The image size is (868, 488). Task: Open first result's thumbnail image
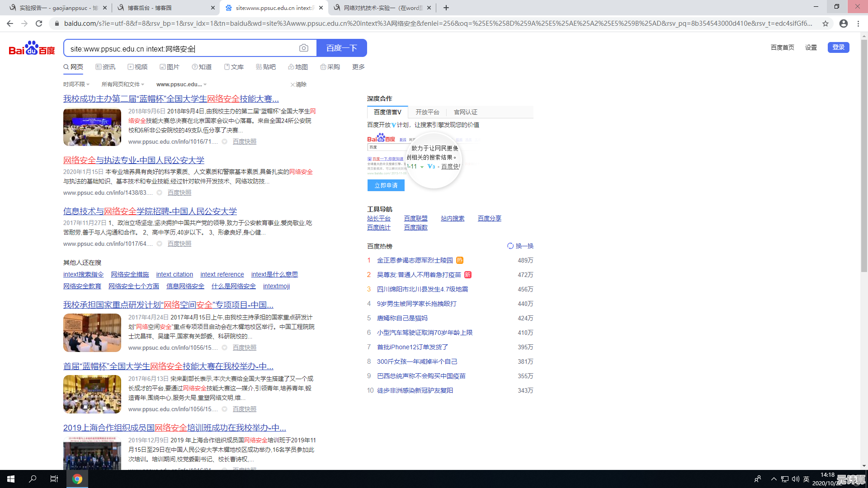coord(92,127)
